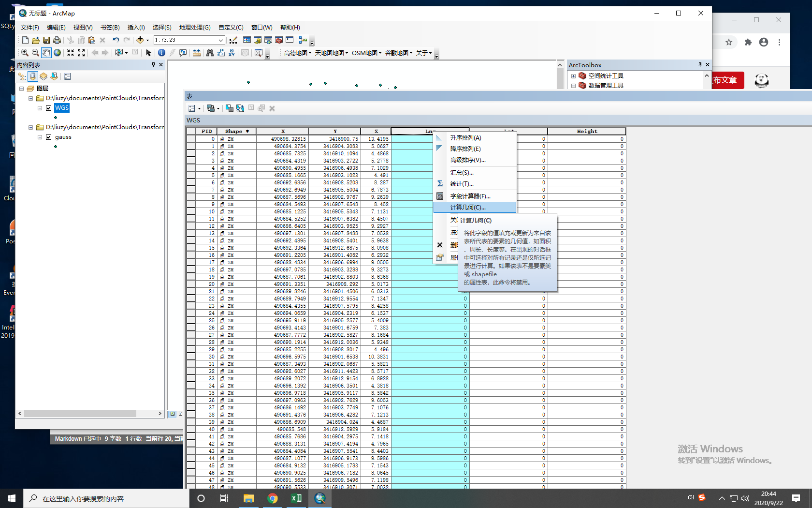This screenshot has height=508, width=812.
Task: Open Excel from the taskbar
Action: 296,498
